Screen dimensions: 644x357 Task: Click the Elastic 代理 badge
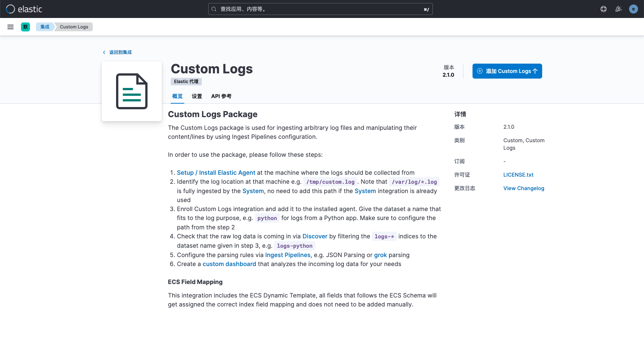(186, 82)
